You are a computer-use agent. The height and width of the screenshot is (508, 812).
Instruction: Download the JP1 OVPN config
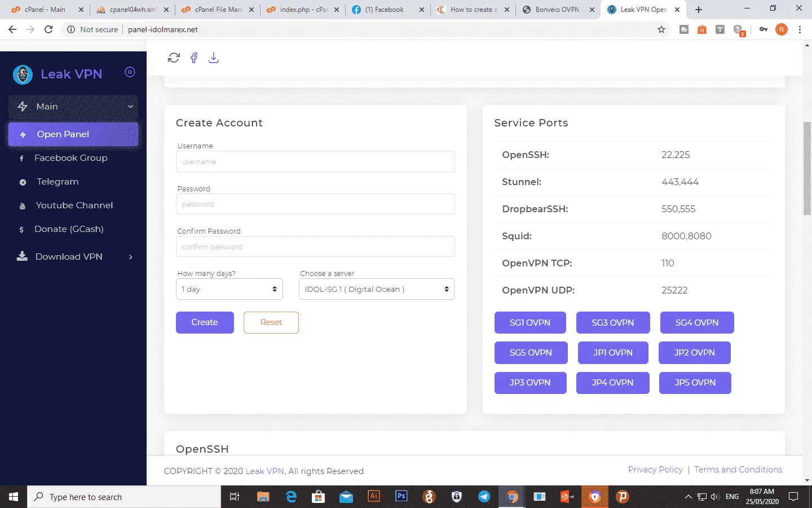coord(613,353)
